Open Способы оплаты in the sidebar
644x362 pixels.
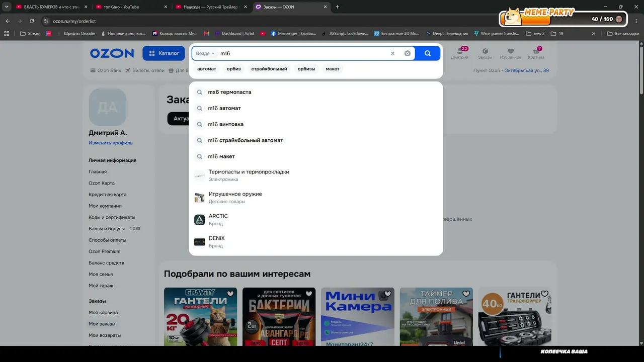pyautogui.click(x=108, y=240)
